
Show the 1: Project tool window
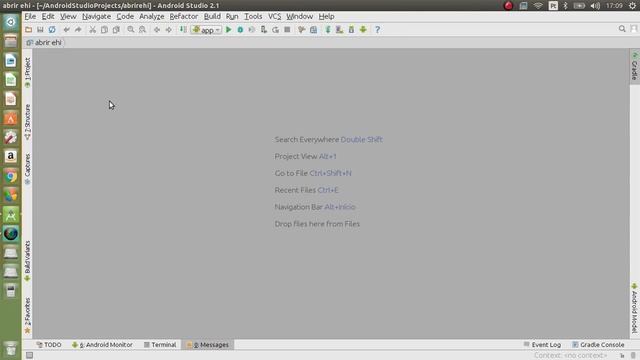click(27, 72)
